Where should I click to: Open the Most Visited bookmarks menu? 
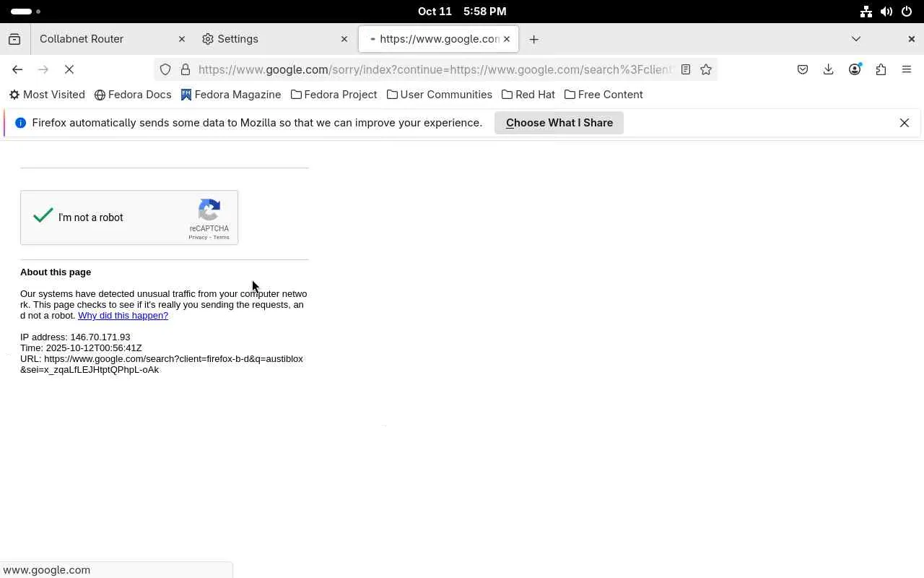[47, 95]
